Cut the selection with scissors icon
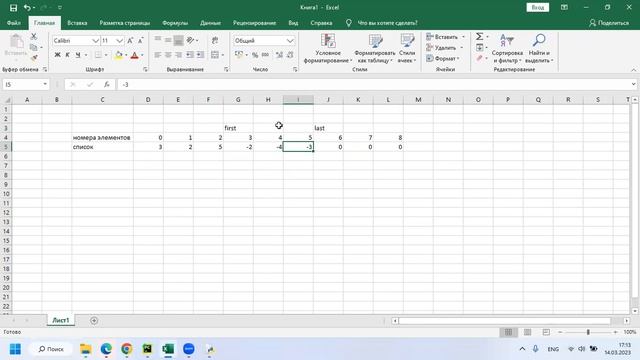Screen dimensions: 640x360 click(34, 37)
